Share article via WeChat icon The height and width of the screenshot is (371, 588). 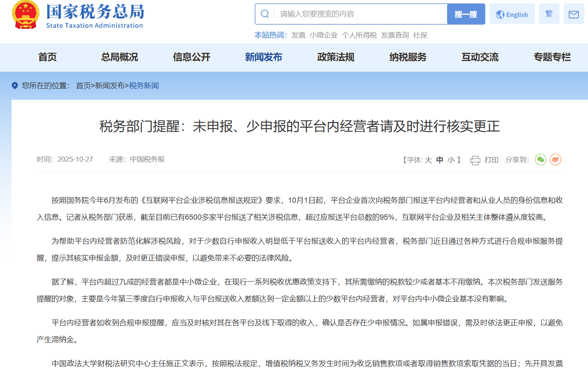(x=540, y=160)
